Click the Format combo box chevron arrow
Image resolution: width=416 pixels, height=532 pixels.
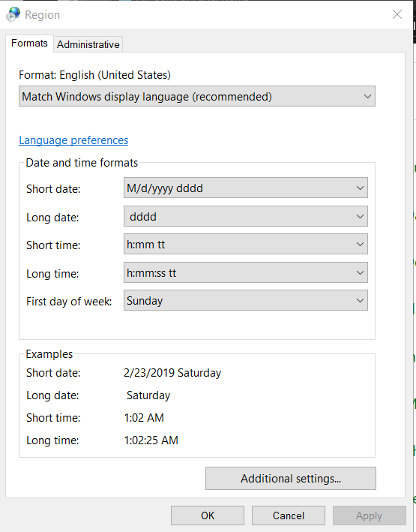pyautogui.click(x=367, y=97)
